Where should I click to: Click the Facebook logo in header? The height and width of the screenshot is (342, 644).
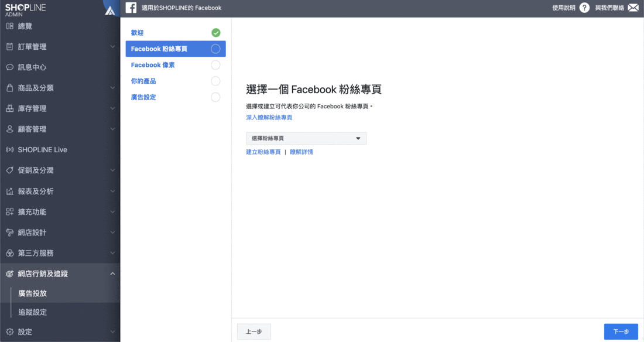point(131,8)
